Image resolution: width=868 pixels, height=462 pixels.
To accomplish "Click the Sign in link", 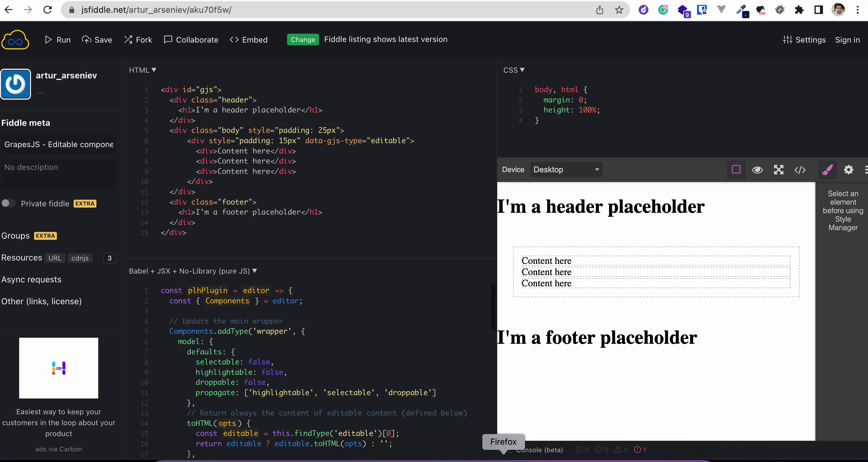I will pyautogui.click(x=847, y=40).
